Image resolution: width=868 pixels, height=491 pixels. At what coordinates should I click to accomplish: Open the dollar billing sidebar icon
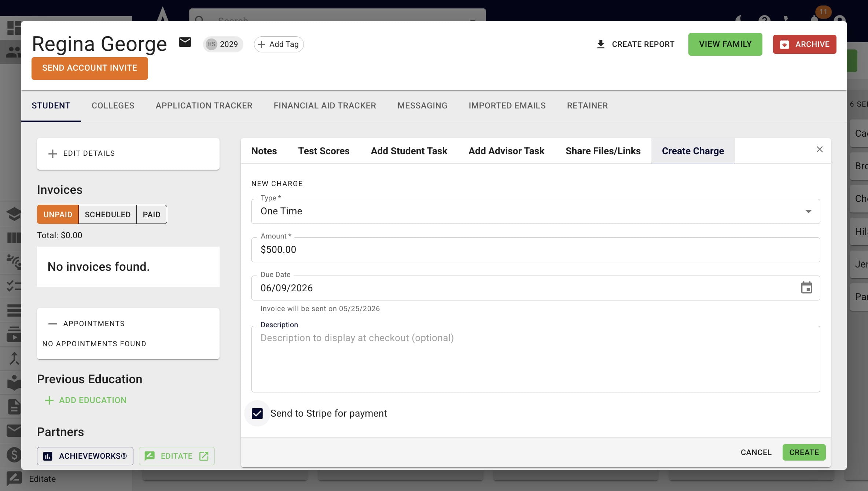(x=14, y=455)
